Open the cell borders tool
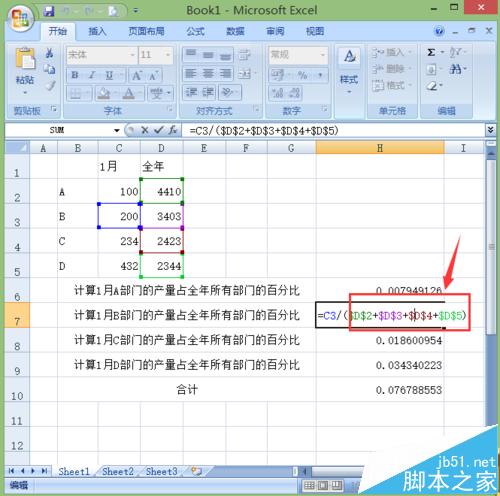500x496 pixels. (x=76, y=94)
